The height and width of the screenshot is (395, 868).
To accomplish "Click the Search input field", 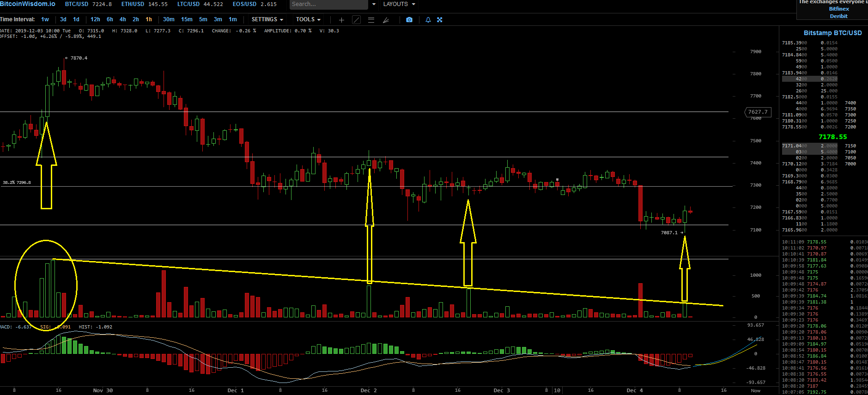I will [328, 4].
